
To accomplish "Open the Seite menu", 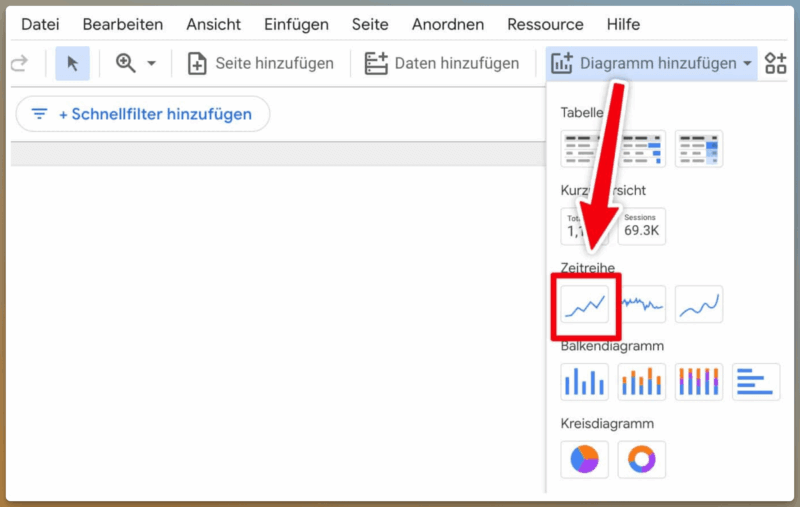I will point(370,24).
